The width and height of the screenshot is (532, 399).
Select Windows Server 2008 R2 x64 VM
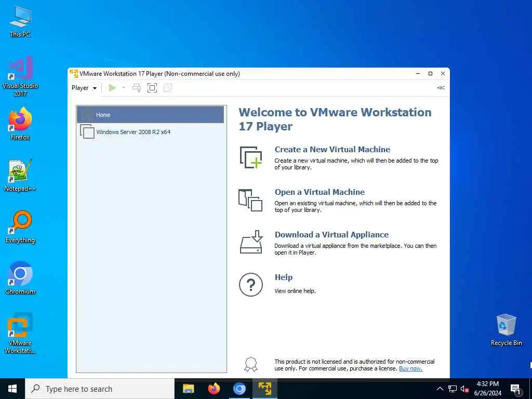coord(150,131)
